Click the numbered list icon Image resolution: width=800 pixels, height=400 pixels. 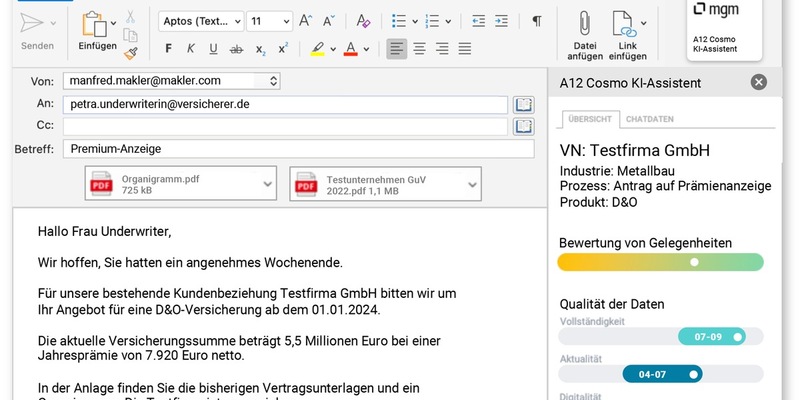pos(432,21)
